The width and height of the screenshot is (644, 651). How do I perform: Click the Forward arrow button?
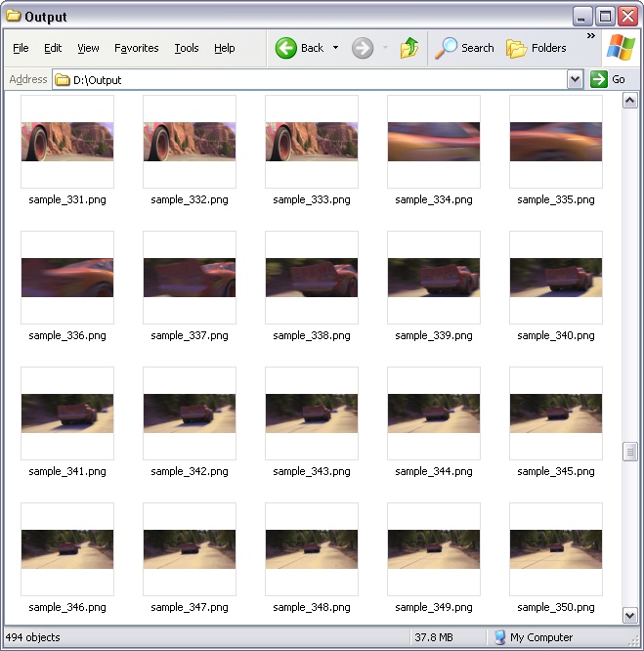[x=363, y=48]
